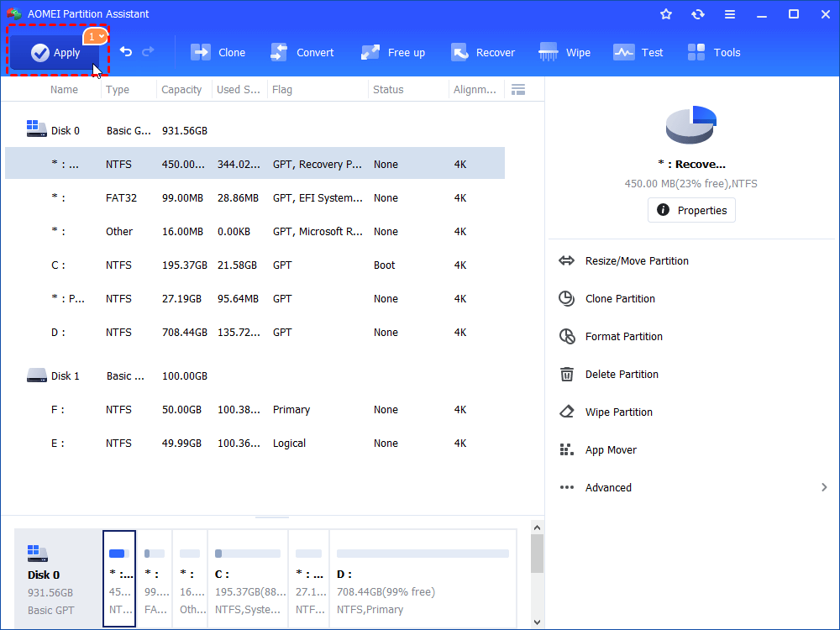Select the 27.19GB NTFS partition row
The width and height of the screenshot is (840, 630).
tap(255, 298)
